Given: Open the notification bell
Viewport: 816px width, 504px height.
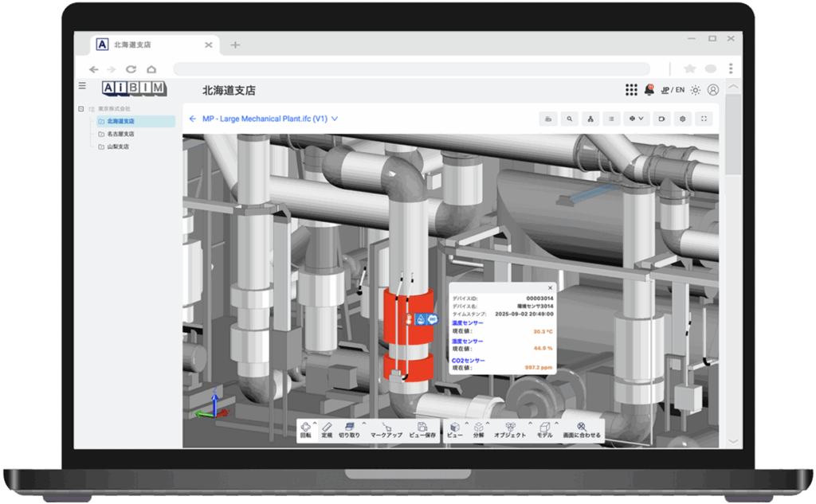Looking at the screenshot, I should pos(649,90).
